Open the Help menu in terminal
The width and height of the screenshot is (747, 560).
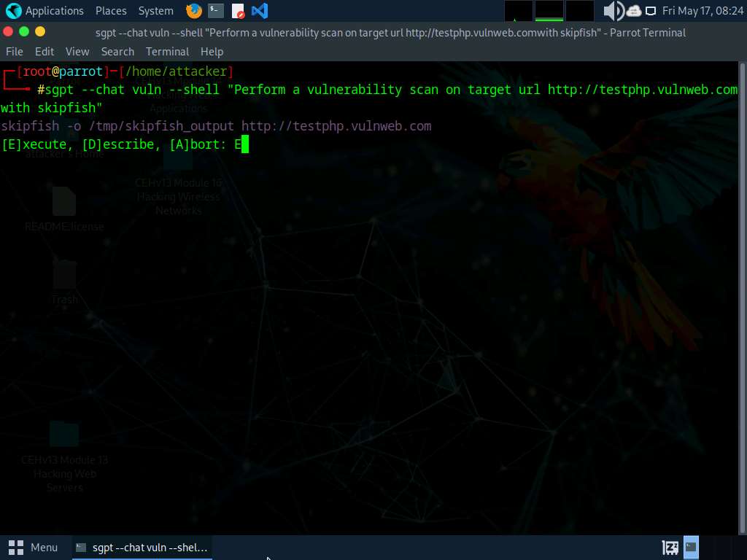(212, 52)
